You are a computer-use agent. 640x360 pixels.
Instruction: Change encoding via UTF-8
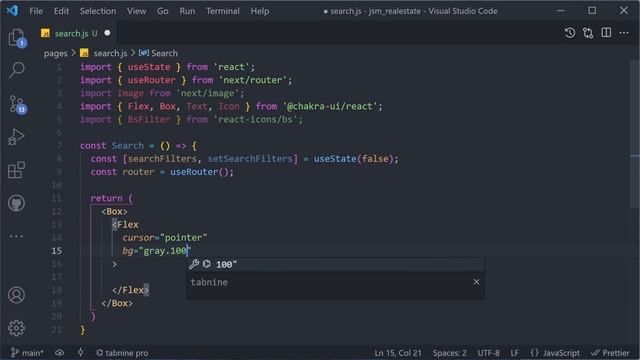coord(488,353)
